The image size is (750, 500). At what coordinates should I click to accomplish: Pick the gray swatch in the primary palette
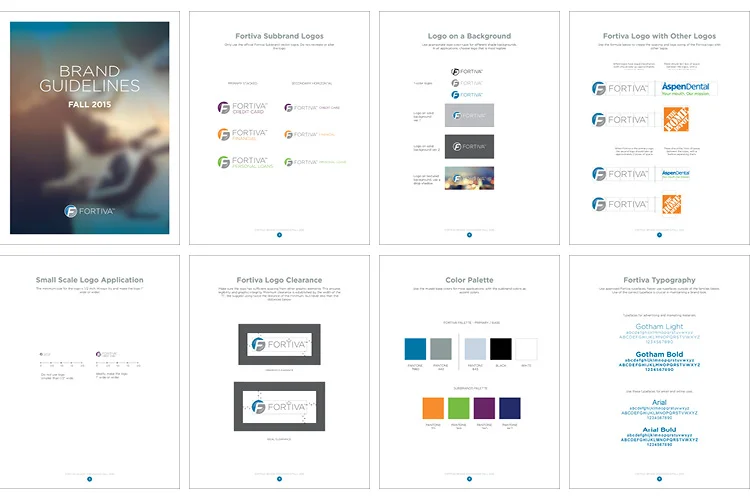click(441, 349)
